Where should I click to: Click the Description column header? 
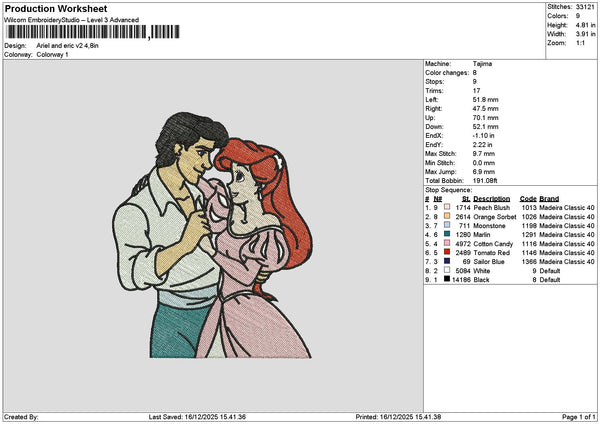click(x=491, y=199)
